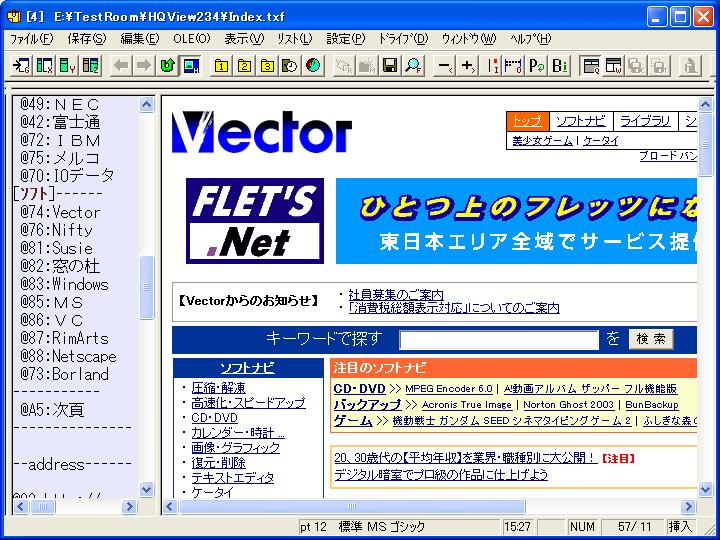Viewport: 720px width, 540px height.
Task: Select the @88:Netscape list entry
Action: [68, 356]
